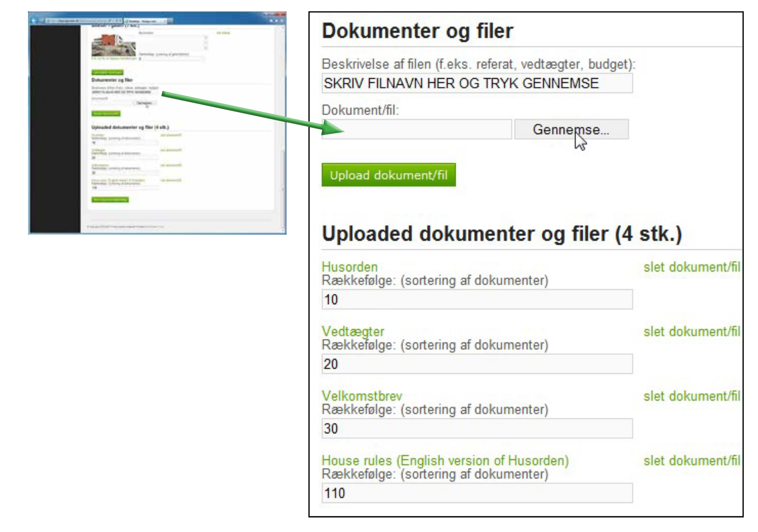Screen dimensions: 758x532
Task: Select the Vedtægter order field showing 20
Action: [477, 364]
